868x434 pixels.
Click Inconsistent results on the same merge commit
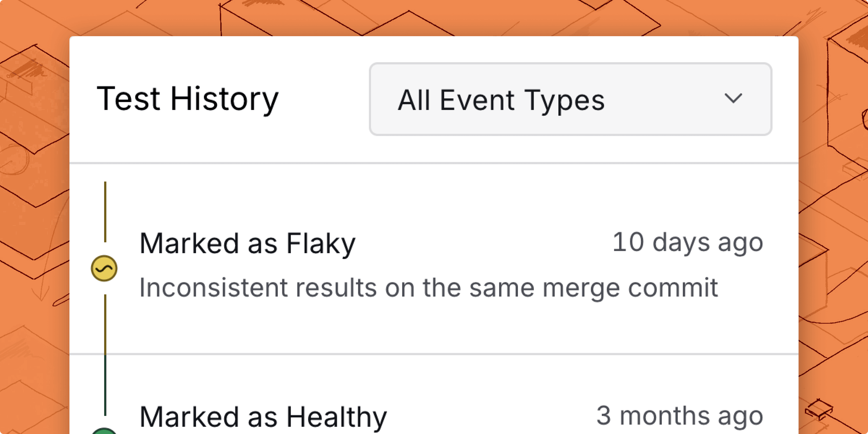pyautogui.click(x=429, y=288)
